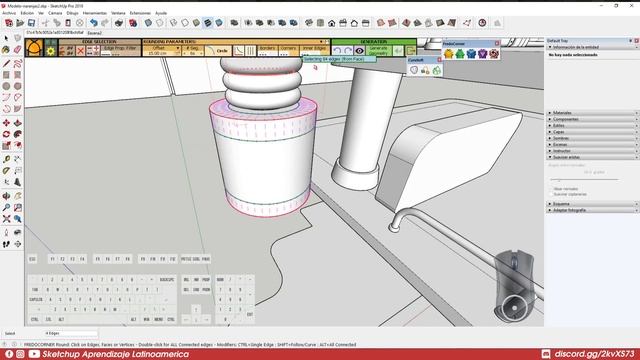This screenshot has height=360, width=640.
Task: Select the Freehand drawing tool
Action: coord(18,63)
